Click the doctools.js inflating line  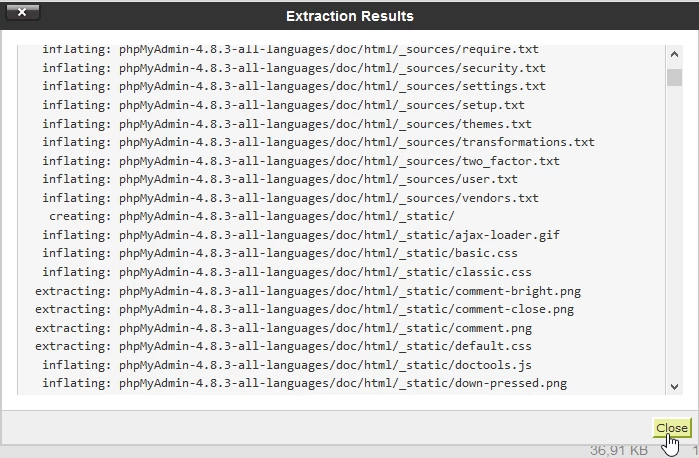pos(287,365)
